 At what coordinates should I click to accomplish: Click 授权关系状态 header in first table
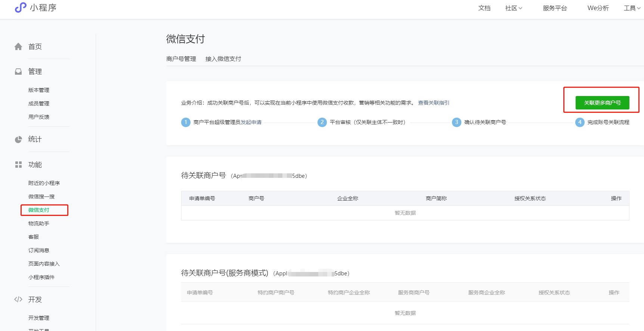click(530, 198)
